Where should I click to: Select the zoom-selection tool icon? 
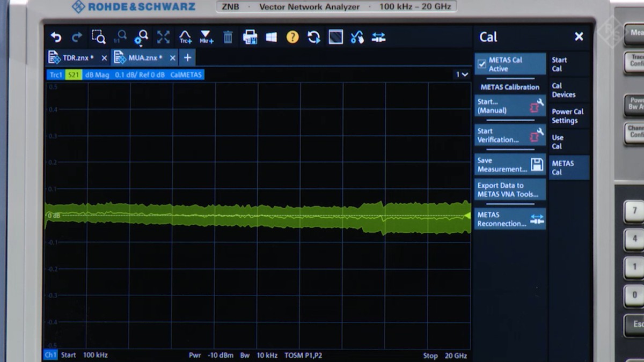[x=98, y=37]
